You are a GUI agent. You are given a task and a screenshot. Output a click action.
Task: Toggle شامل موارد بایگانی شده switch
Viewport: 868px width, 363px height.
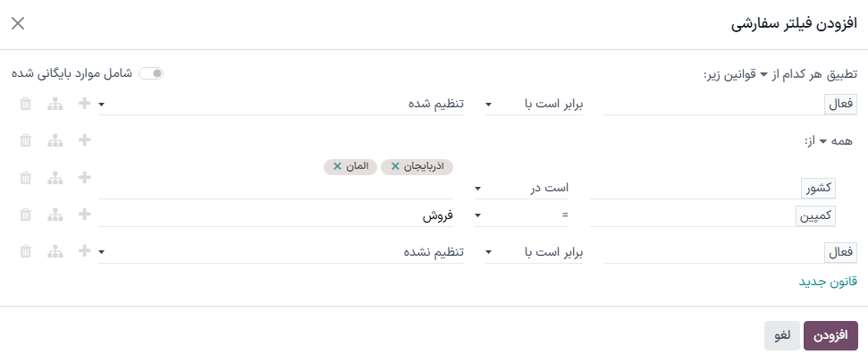coord(151,73)
